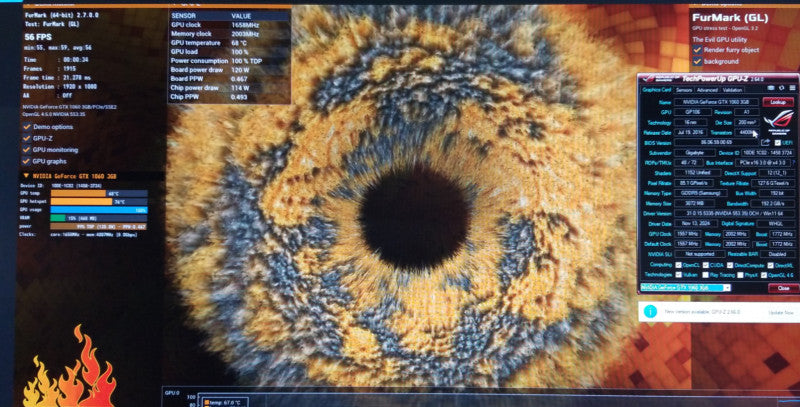Toggle OpenCL checkbox in GPU-Z

pos(678,265)
